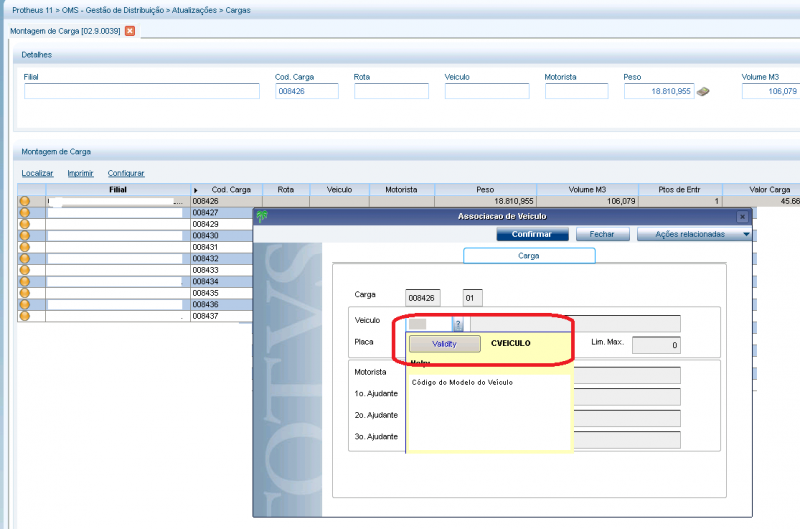Click the TOTVS palm icon in dialog title
The image size is (800, 529).
point(262,216)
